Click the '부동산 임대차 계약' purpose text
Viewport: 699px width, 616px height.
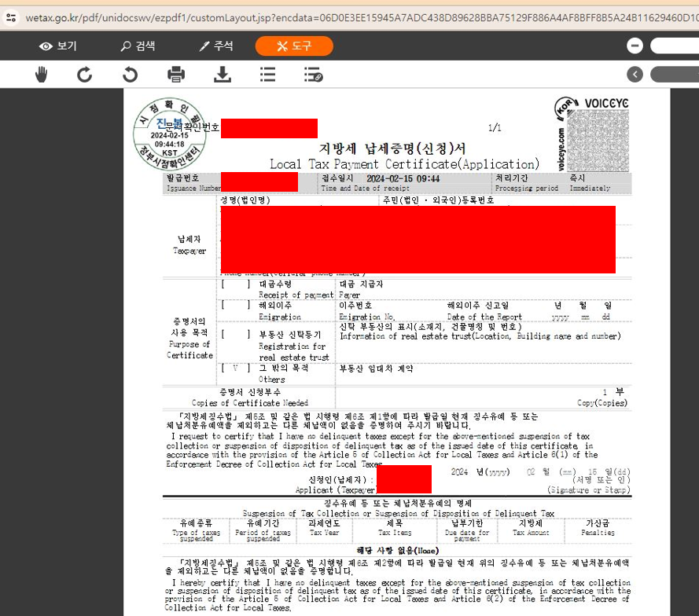point(377,368)
